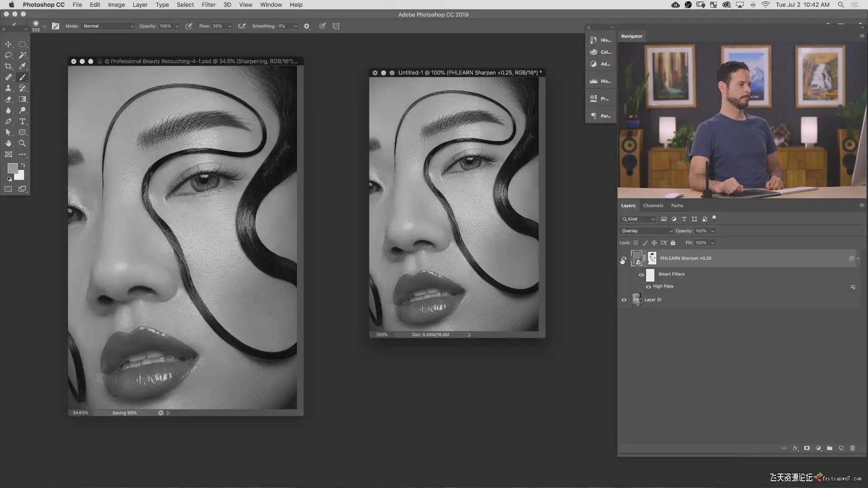Delete layer using trash icon
868x488 pixels.
click(853, 448)
